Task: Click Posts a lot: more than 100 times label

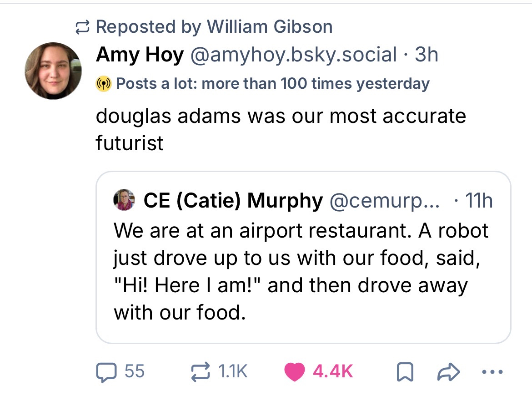Action: pyautogui.click(x=273, y=84)
